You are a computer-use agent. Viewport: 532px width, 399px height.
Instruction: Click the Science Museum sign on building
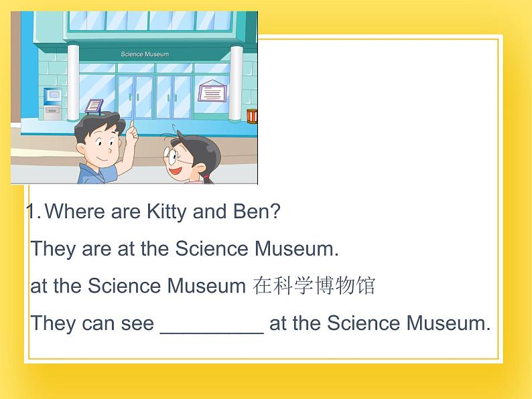145,54
